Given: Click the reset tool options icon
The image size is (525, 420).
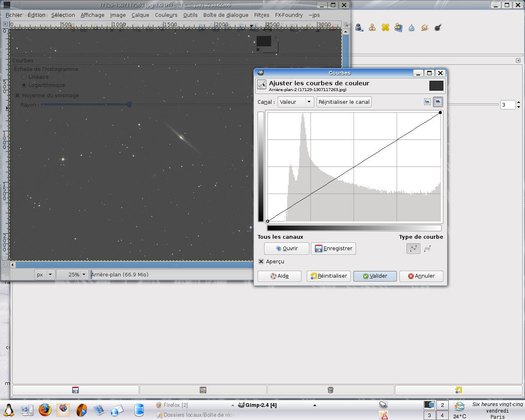Looking at the screenshot, I should [459, 390].
